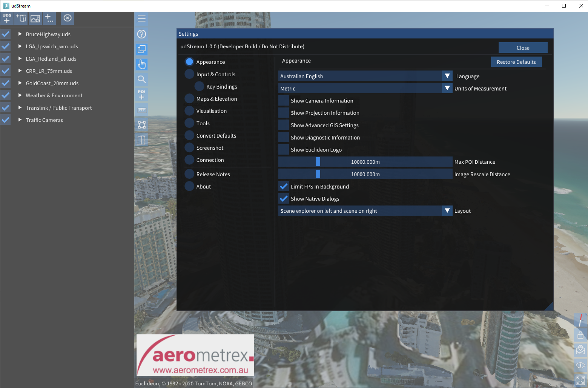Enable Show Euclideon Logo checkbox
The image size is (588, 388).
tap(284, 150)
